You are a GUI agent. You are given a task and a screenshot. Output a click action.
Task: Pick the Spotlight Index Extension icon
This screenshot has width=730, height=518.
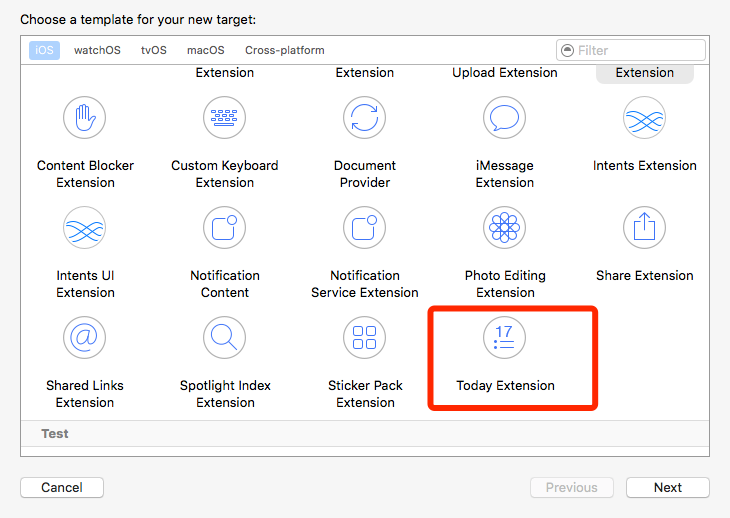coord(225,338)
